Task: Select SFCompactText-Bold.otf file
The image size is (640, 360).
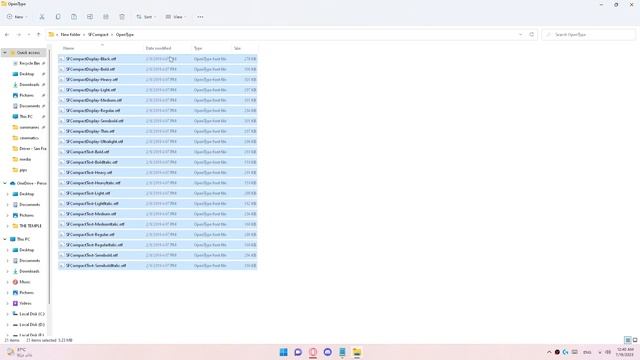Action: coord(158,152)
